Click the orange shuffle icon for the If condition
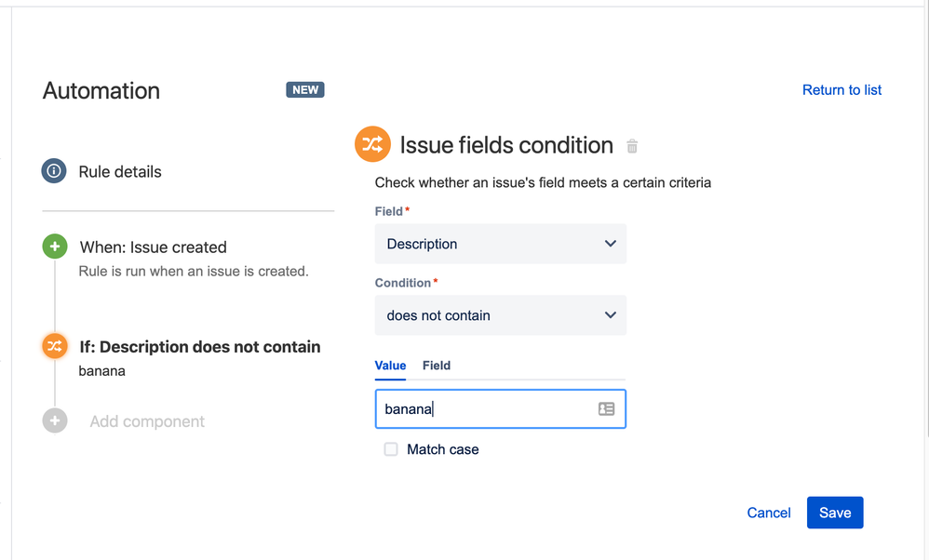 pyautogui.click(x=55, y=346)
